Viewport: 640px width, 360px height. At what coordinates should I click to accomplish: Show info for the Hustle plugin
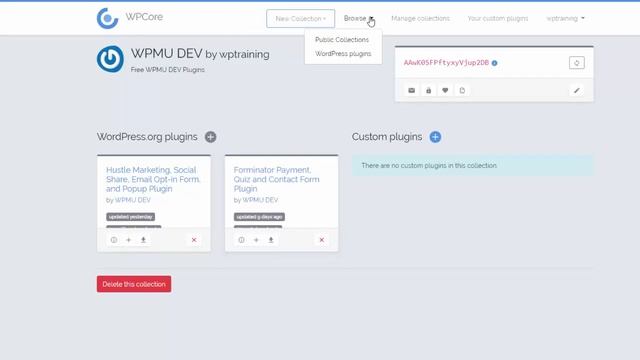(114, 240)
